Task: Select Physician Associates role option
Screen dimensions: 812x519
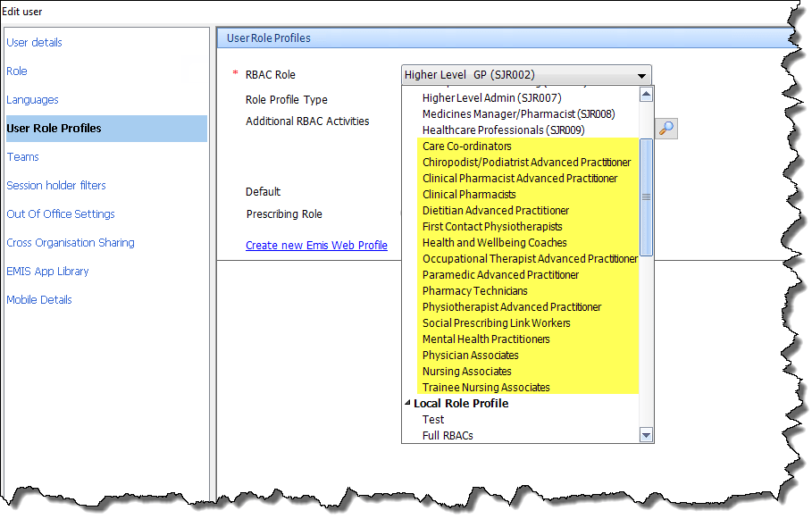Action: 471,356
